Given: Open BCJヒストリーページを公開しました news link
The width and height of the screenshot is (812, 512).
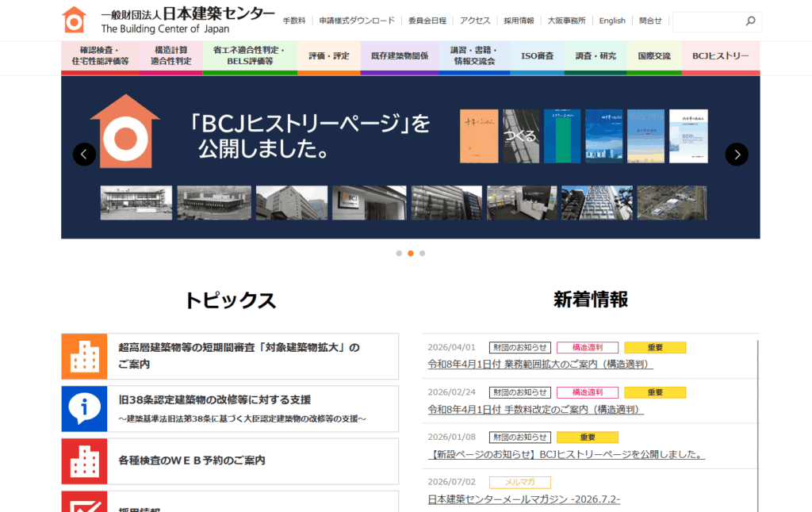Looking at the screenshot, I should pyautogui.click(x=566, y=454).
